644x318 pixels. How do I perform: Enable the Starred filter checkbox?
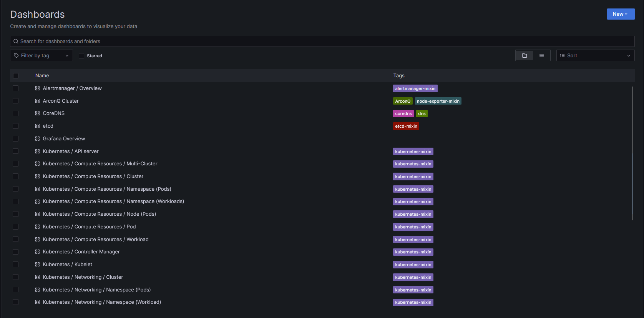[x=81, y=56]
